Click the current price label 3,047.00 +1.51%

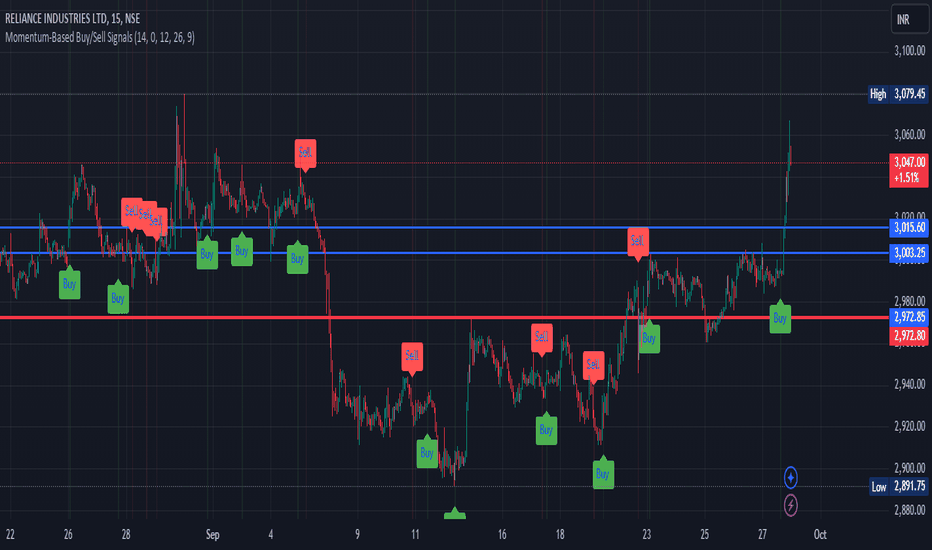point(908,170)
